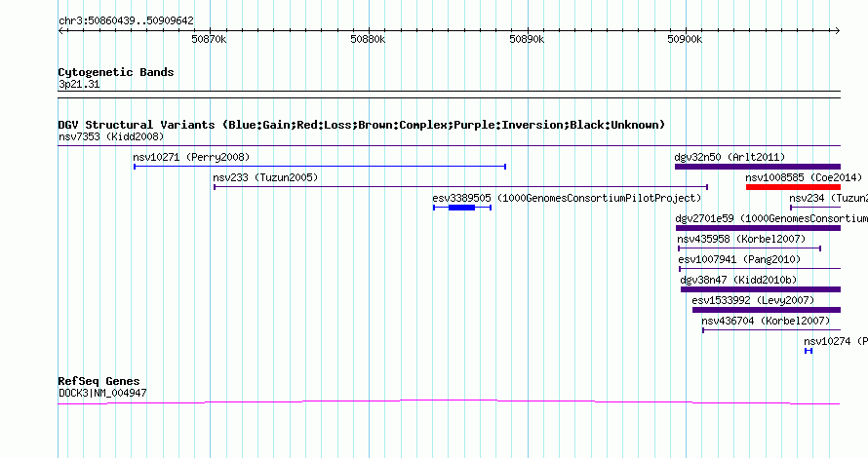Open the nsv1008585 (Coe2014) label
The width and height of the screenshot is (868, 458).
pos(804,177)
